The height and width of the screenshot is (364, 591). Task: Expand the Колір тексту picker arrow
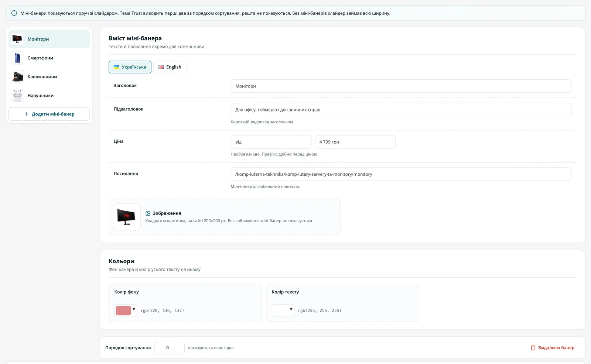[x=291, y=309]
